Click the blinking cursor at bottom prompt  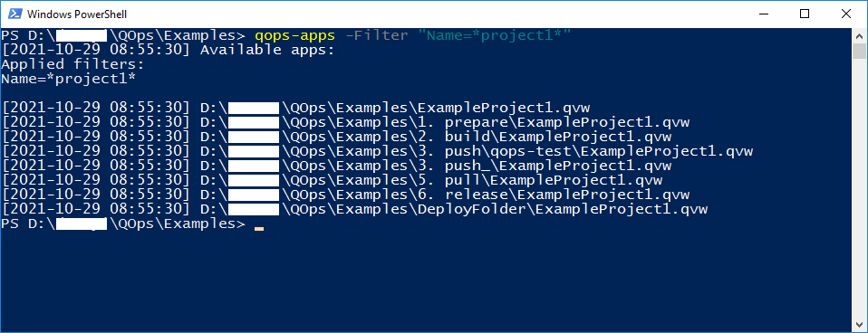(x=259, y=228)
